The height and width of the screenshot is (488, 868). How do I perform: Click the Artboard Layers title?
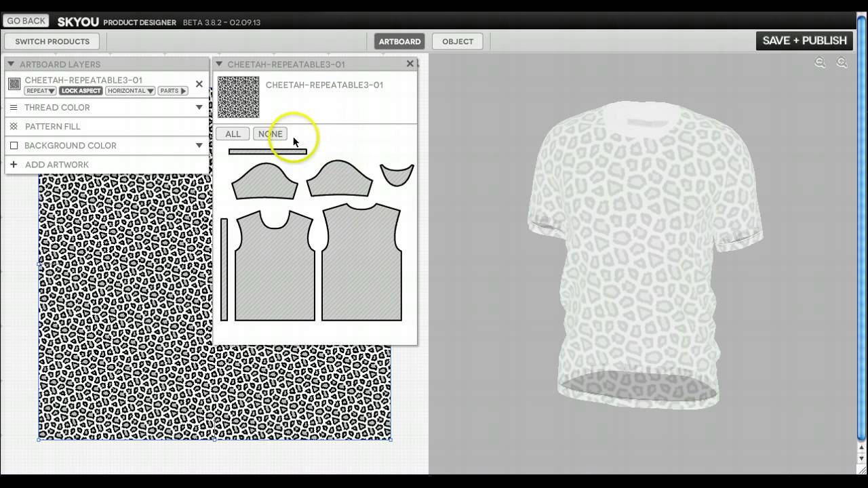pyautogui.click(x=60, y=64)
